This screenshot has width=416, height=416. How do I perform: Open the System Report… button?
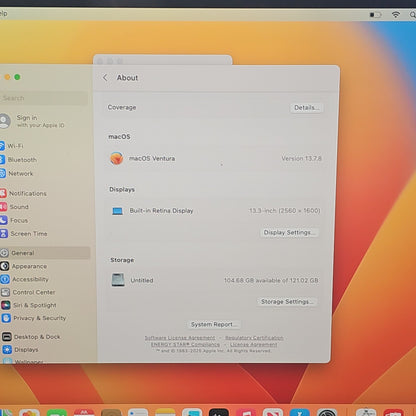click(x=213, y=324)
